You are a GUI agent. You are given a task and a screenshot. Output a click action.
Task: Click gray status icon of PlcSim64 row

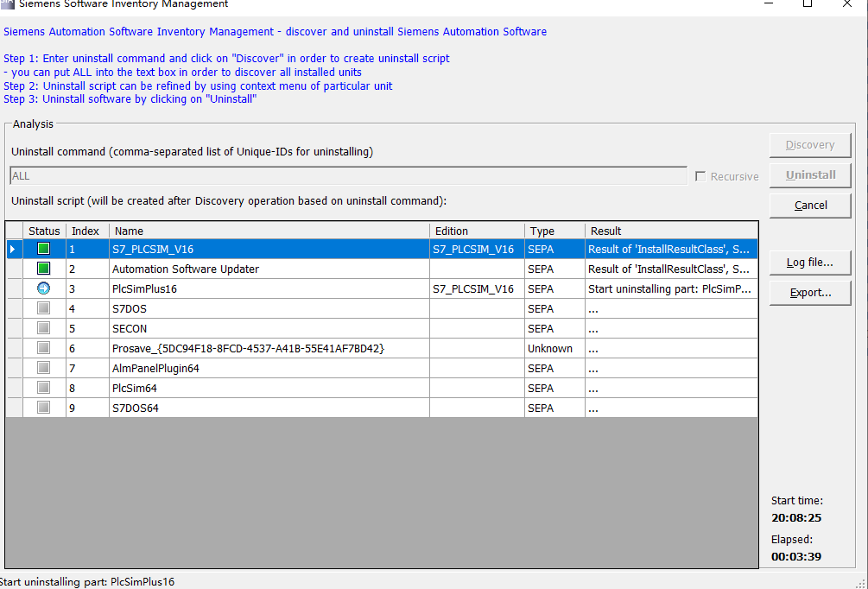[x=43, y=388]
